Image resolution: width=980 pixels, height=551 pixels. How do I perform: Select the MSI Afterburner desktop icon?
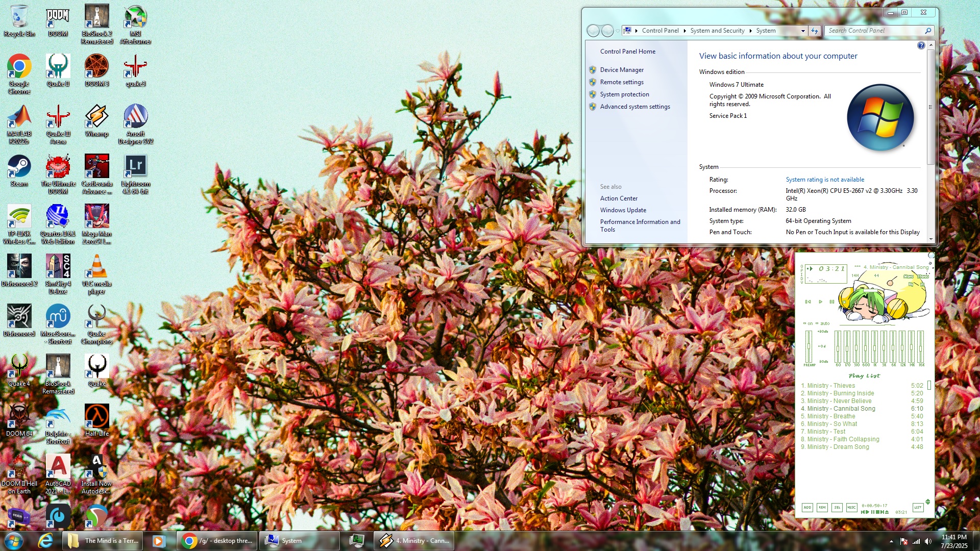pyautogui.click(x=135, y=24)
